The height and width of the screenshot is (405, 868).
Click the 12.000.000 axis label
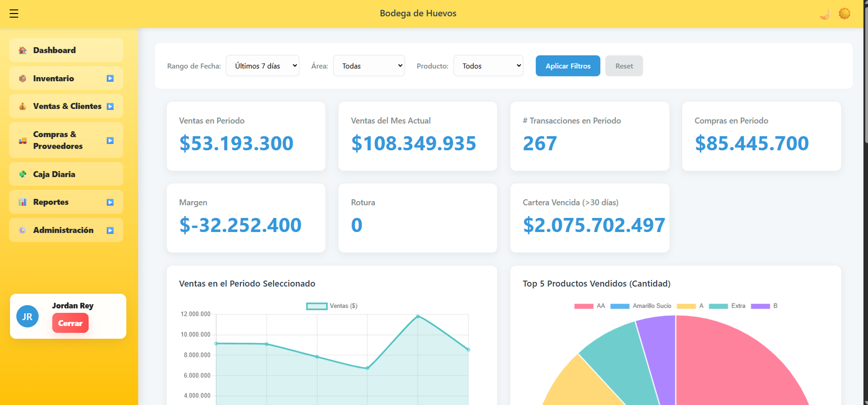click(x=195, y=314)
